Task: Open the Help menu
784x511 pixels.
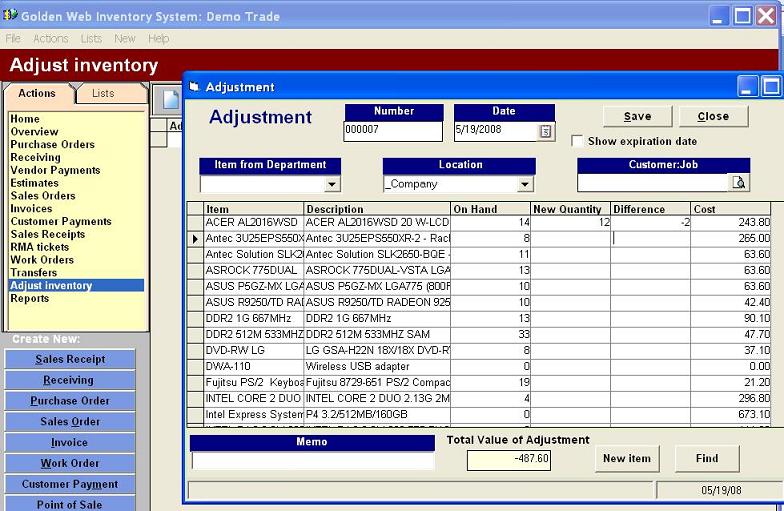Action: point(158,38)
